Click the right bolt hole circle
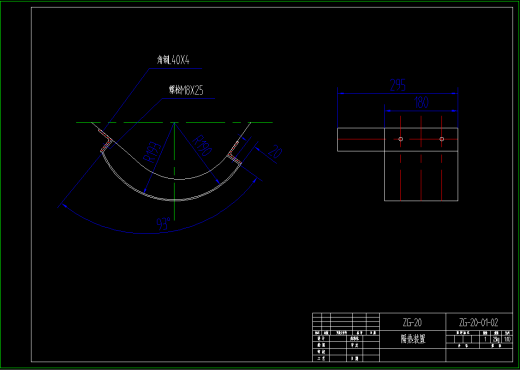Viewport: 520px width, 370px height. click(442, 139)
